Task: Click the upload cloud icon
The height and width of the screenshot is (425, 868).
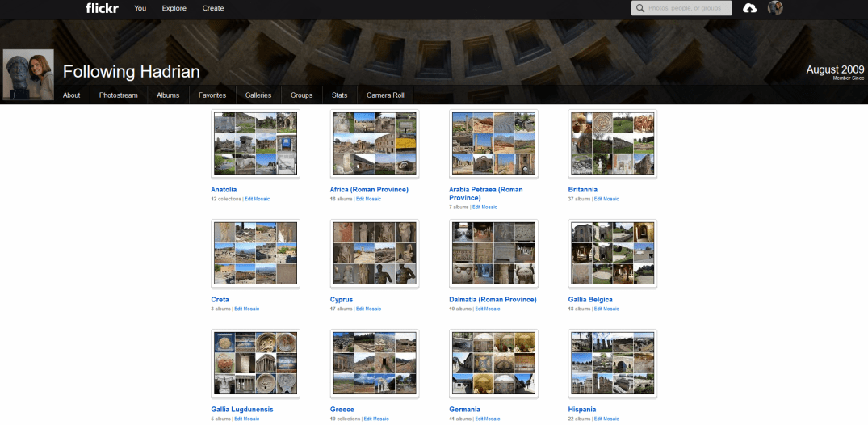Action: point(749,8)
